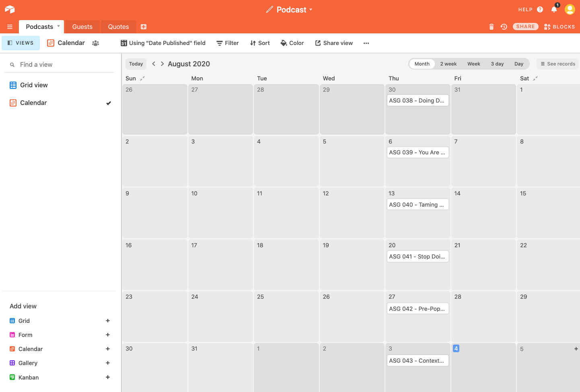Open the notifications bell
The height and width of the screenshot is (392, 580).
[x=554, y=9]
